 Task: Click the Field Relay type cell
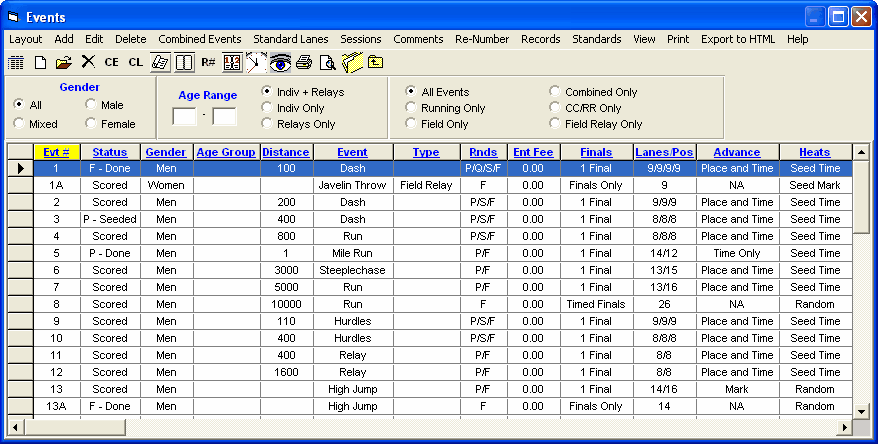pos(426,185)
